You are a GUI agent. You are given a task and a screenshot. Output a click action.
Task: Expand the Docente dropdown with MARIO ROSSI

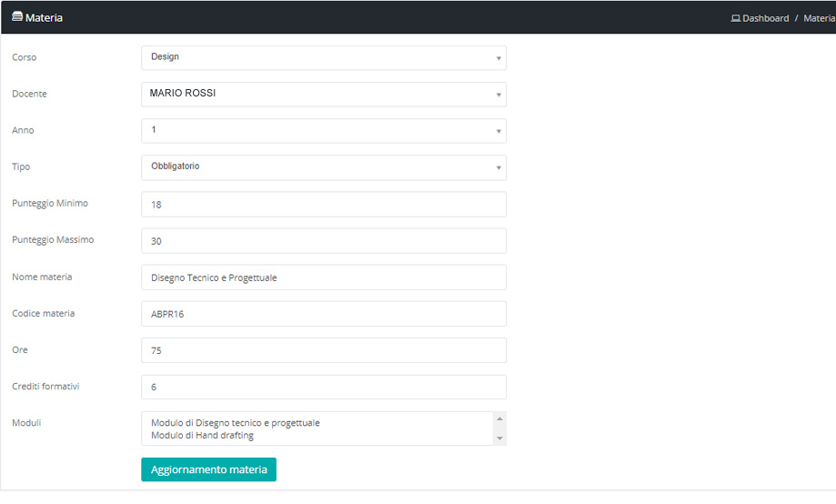(323, 95)
